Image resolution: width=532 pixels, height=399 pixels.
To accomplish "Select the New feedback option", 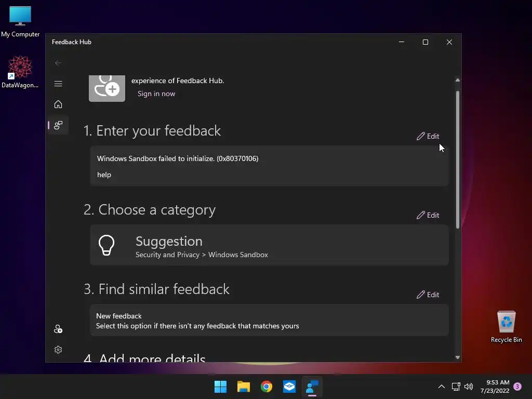I will 269,320.
